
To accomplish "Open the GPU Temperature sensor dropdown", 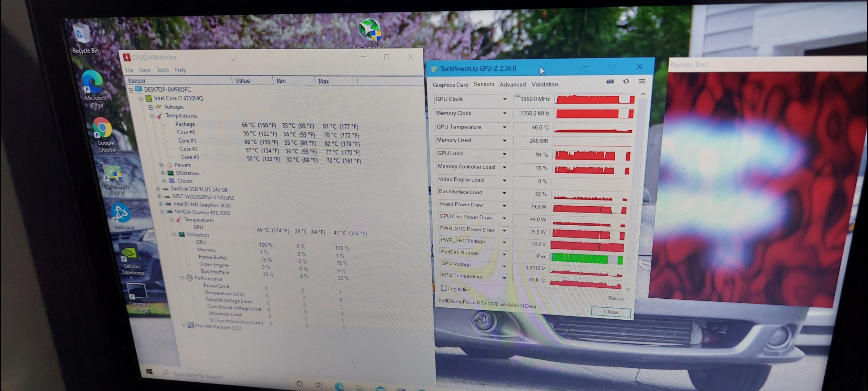I will [x=505, y=127].
